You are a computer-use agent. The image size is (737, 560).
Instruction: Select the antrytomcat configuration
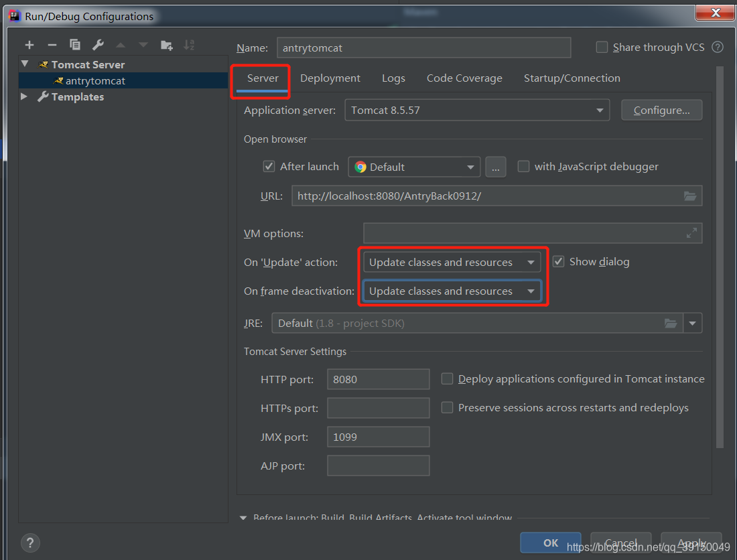(x=123, y=80)
